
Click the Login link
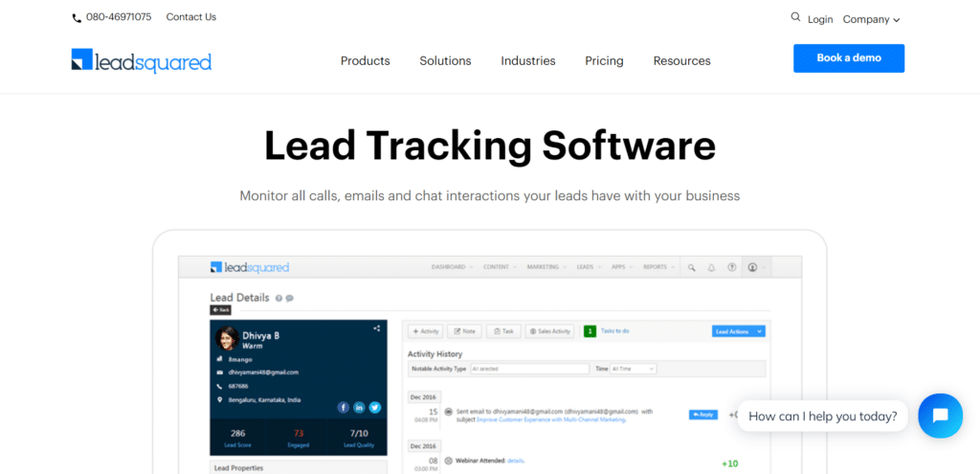coord(820,19)
